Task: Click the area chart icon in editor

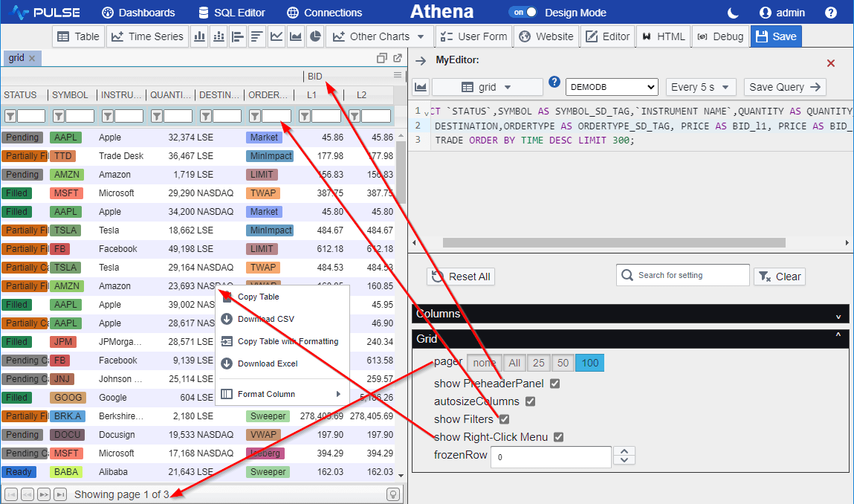Action: tap(421, 87)
